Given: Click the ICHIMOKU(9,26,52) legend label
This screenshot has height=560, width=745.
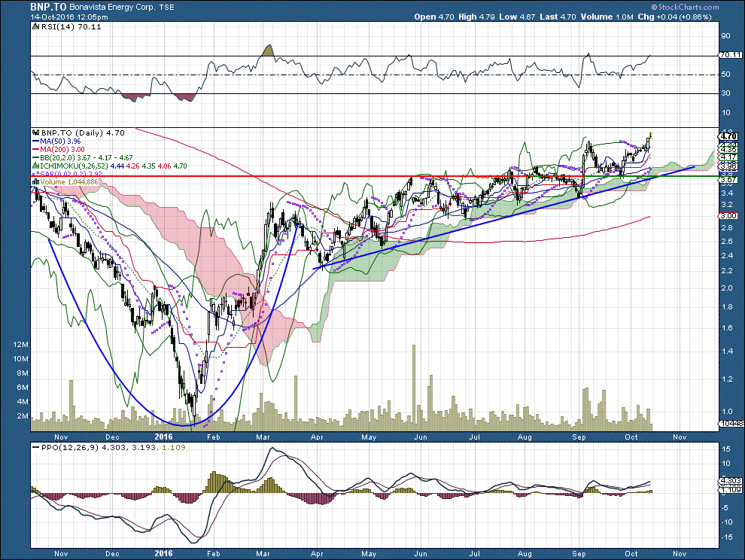Looking at the screenshot, I should pyautogui.click(x=74, y=166).
